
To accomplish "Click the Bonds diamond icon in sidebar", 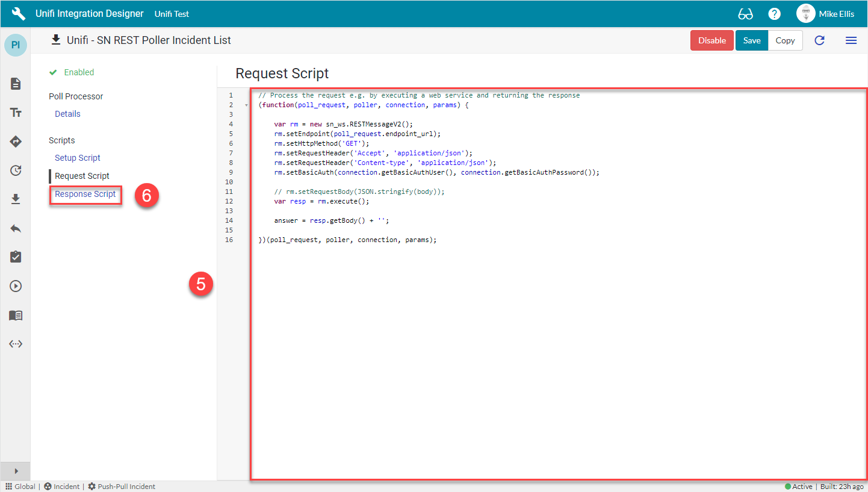I will [15, 142].
